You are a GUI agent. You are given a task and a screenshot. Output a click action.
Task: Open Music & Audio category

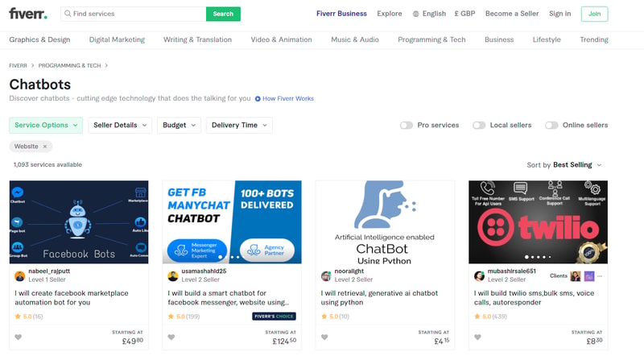point(355,39)
